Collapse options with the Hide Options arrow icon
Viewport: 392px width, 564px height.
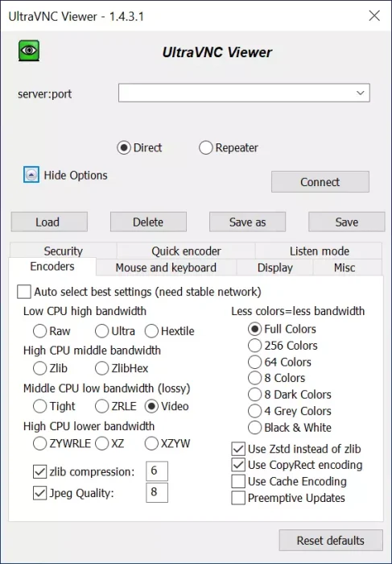point(31,175)
